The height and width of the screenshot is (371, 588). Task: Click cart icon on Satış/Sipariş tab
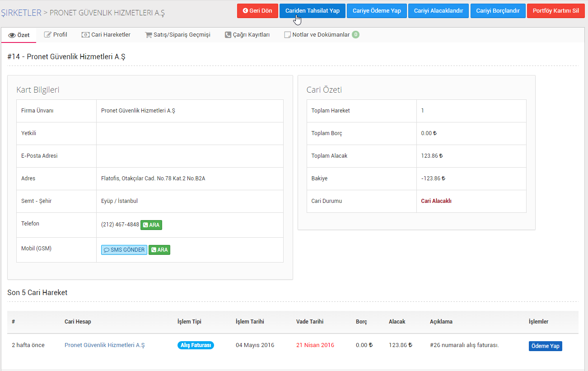point(149,35)
